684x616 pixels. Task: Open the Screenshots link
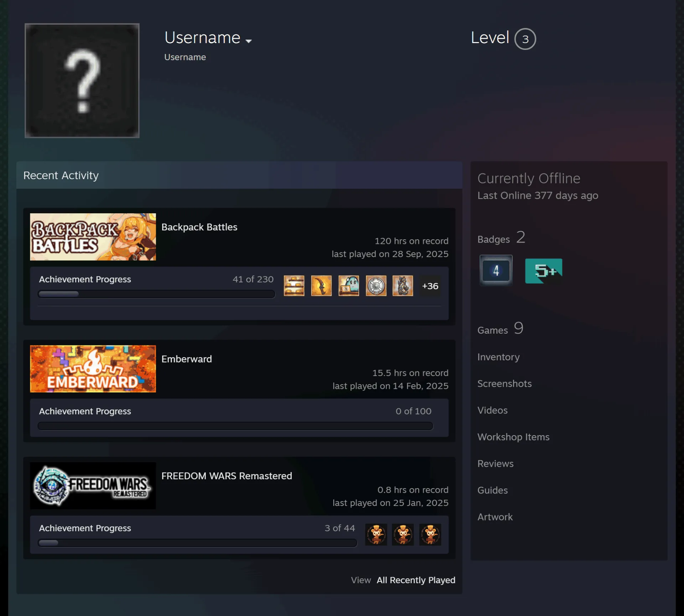click(x=504, y=383)
